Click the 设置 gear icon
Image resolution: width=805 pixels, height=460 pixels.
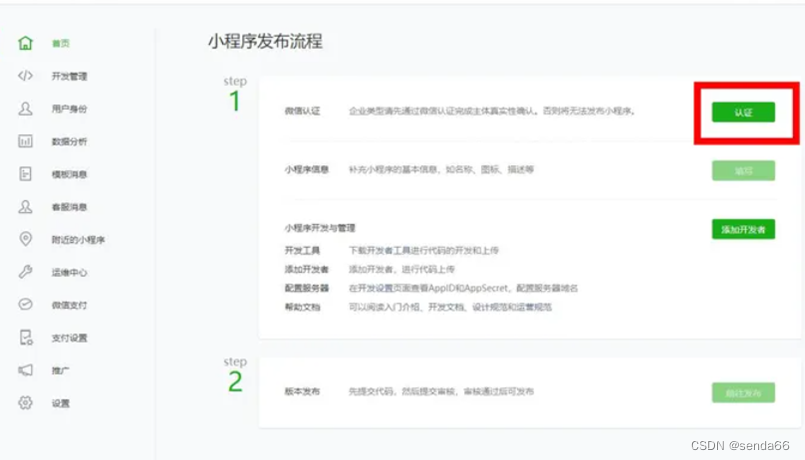pyautogui.click(x=26, y=403)
